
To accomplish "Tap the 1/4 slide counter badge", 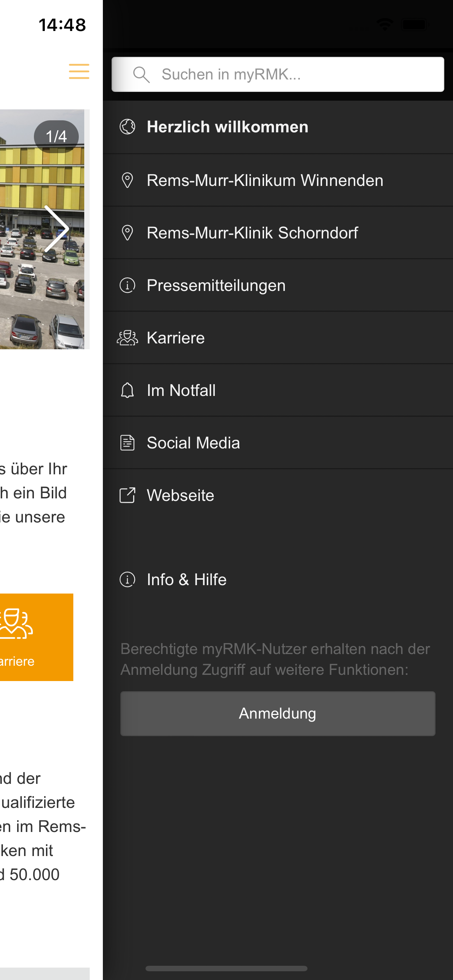I will point(56,137).
